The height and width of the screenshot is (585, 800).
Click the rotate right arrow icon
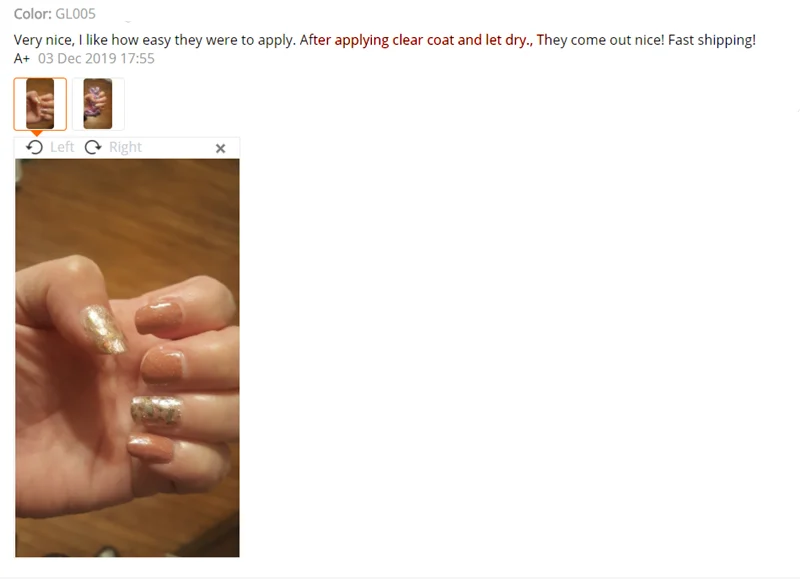point(93,147)
